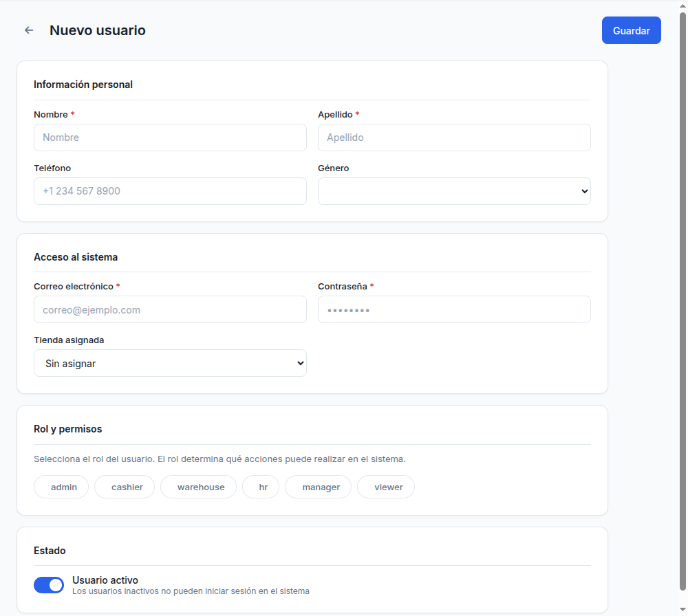688x616 pixels.
Task: Click the Guardar button
Action: [631, 30]
